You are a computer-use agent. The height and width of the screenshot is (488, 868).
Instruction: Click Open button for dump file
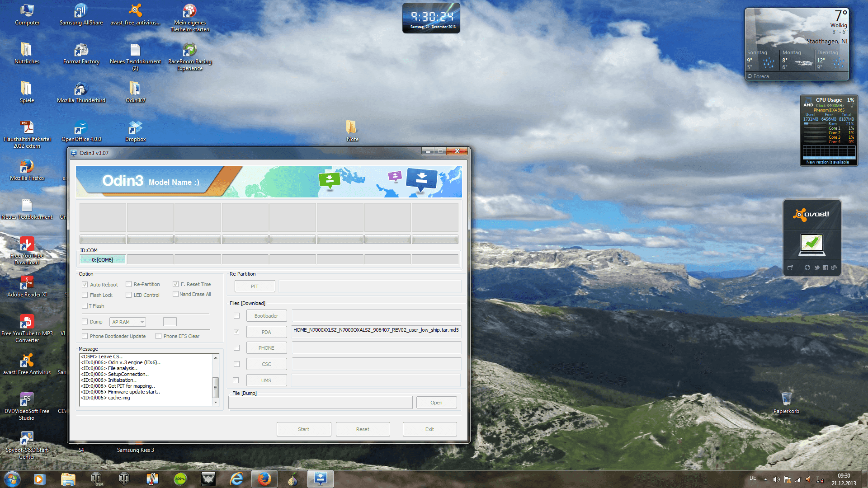436,403
